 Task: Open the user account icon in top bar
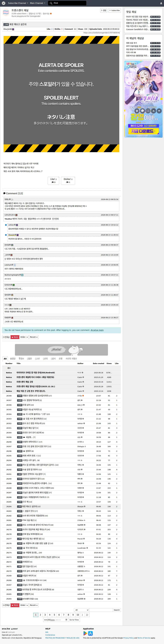161,3
